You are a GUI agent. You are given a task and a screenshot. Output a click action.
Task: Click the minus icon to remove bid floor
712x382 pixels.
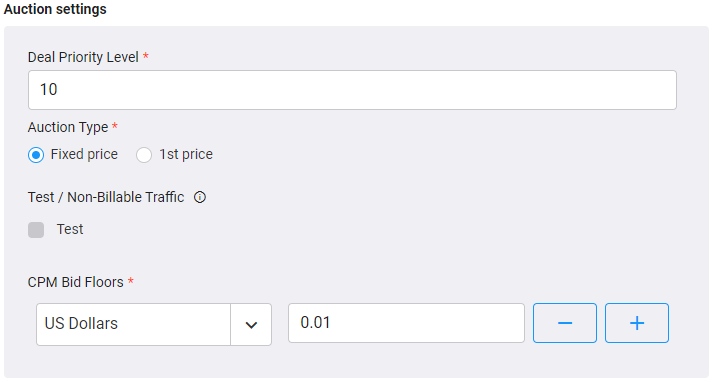pyautogui.click(x=565, y=323)
